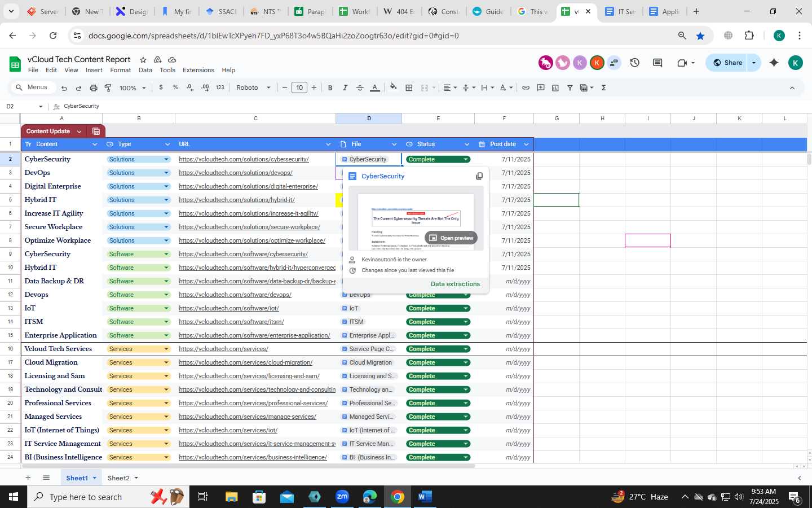Open the Post date column dropdown

click(526, 144)
